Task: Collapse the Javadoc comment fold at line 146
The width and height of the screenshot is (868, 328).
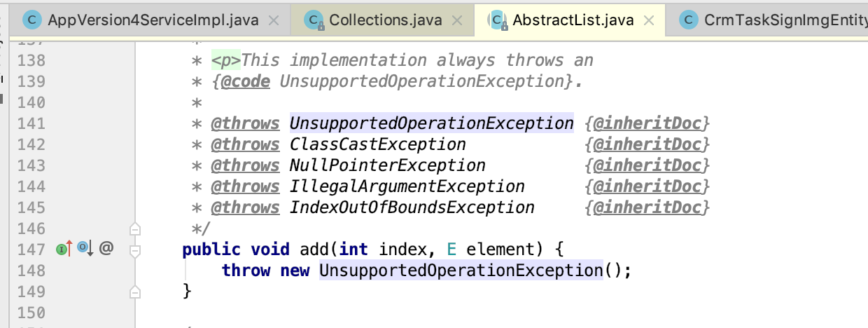Action: coord(135,228)
